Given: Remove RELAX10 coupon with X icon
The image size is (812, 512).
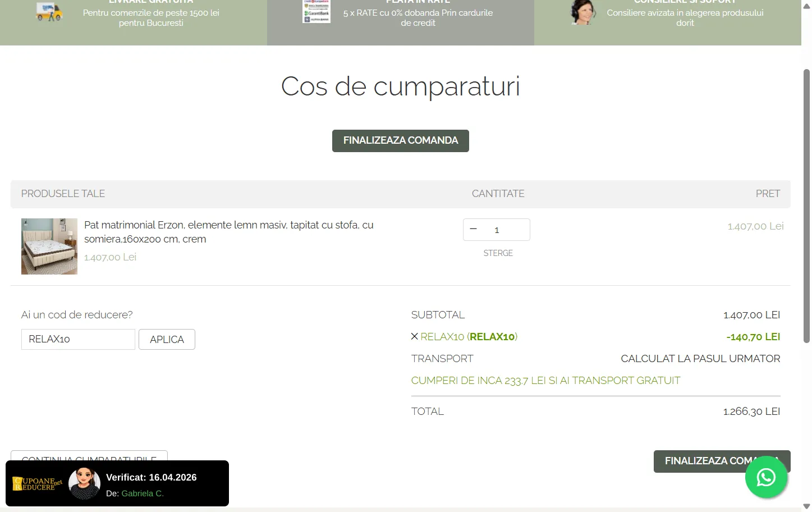Looking at the screenshot, I should click(x=415, y=337).
